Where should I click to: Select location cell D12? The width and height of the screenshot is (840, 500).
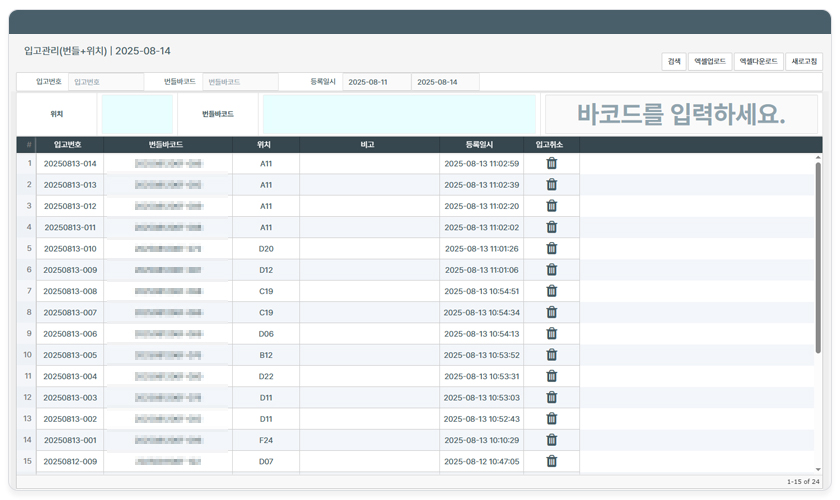(x=266, y=270)
